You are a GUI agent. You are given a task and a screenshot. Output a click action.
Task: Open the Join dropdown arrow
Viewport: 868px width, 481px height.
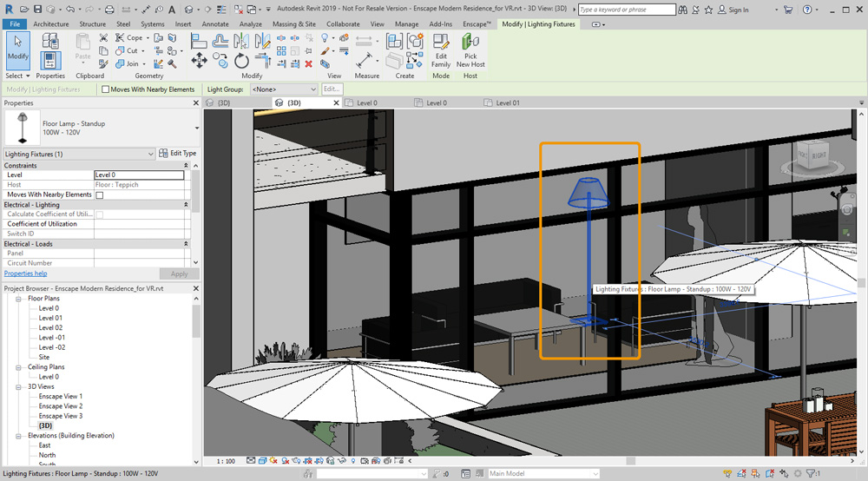click(x=144, y=64)
